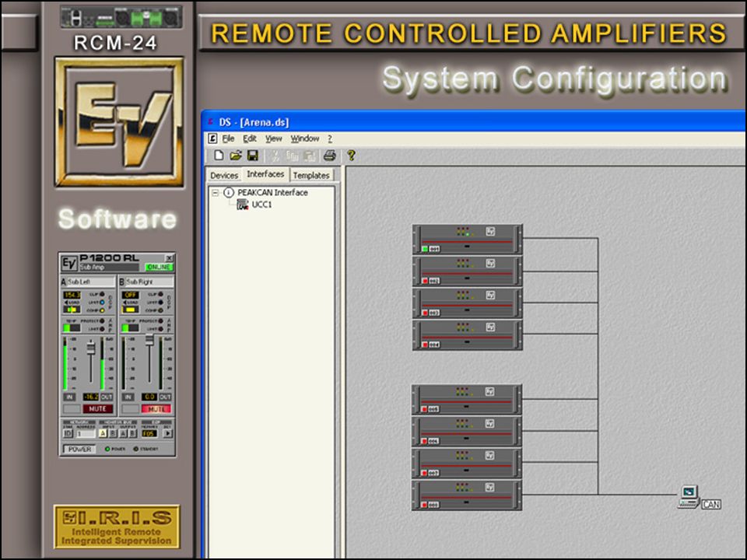Toggle channel A Sub Left MUTE button

[98, 408]
